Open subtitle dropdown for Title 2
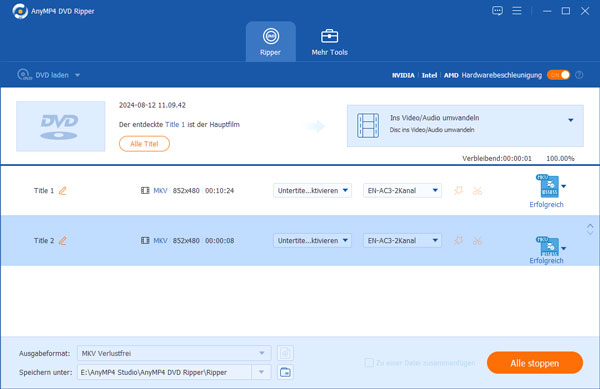This screenshot has height=389, width=600. pos(312,241)
